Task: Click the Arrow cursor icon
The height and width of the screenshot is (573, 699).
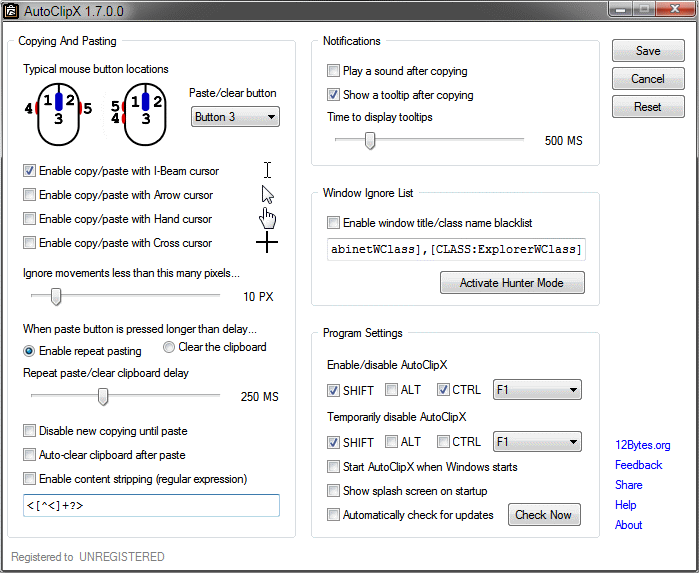Action: [x=267, y=195]
